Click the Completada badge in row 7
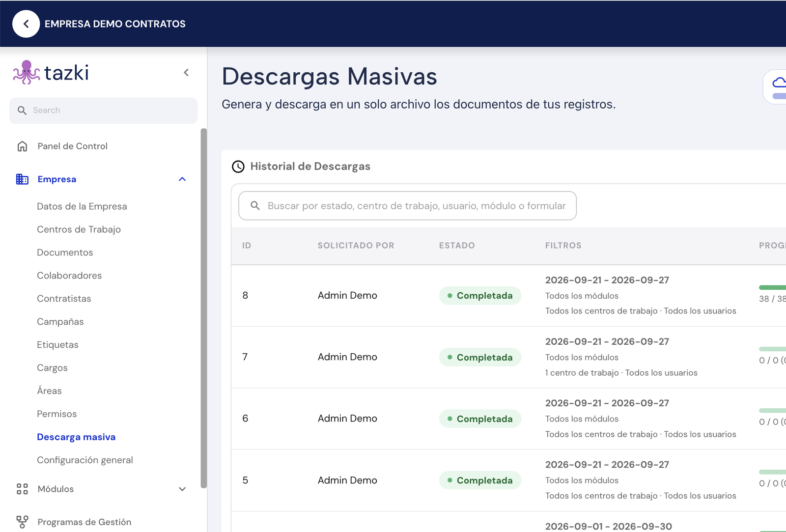Viewport: 786px width, 532px height. [x=480, y=357]
